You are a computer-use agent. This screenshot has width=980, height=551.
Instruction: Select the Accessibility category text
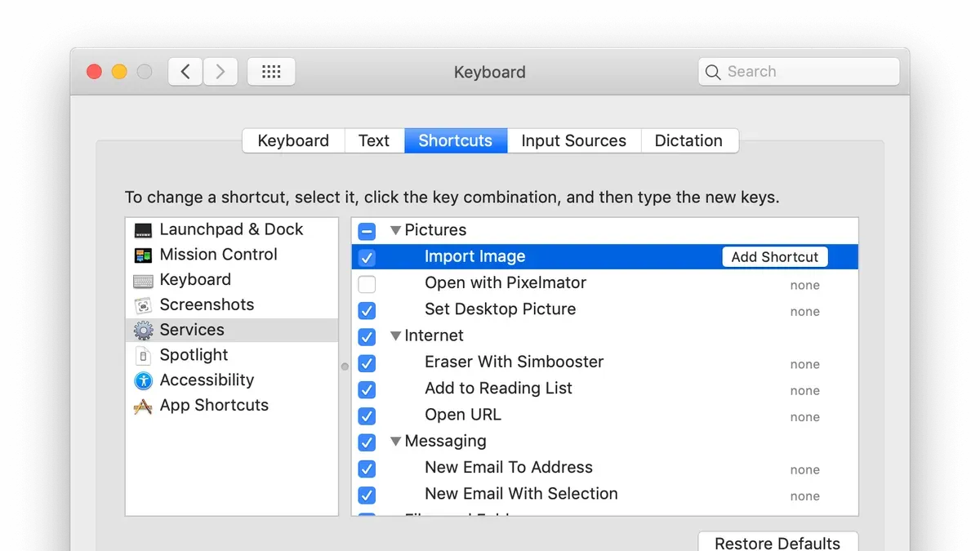[207, 380]
